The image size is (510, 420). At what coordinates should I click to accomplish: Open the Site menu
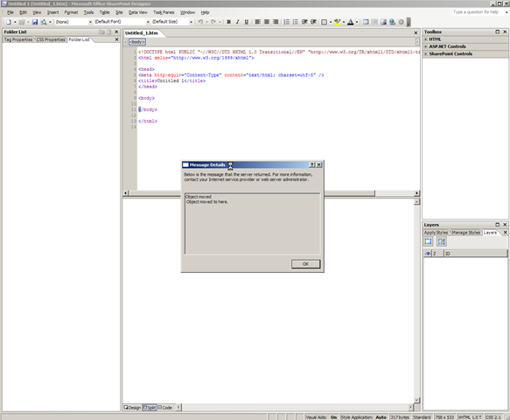coord(119,12)
